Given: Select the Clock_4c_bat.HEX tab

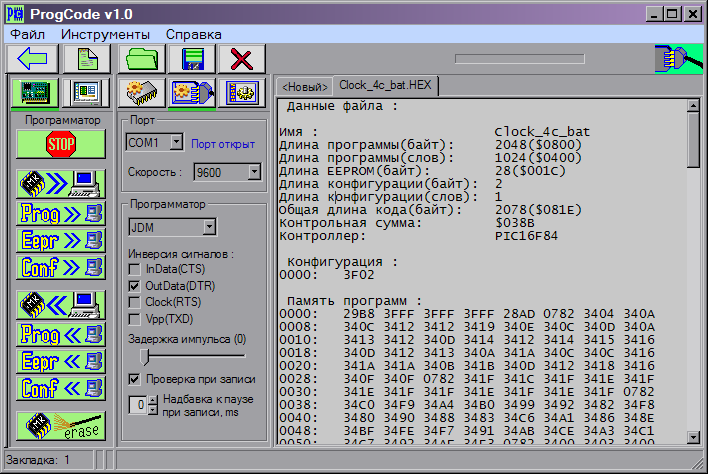Looking at the screenshot, I should pos(385,85).
